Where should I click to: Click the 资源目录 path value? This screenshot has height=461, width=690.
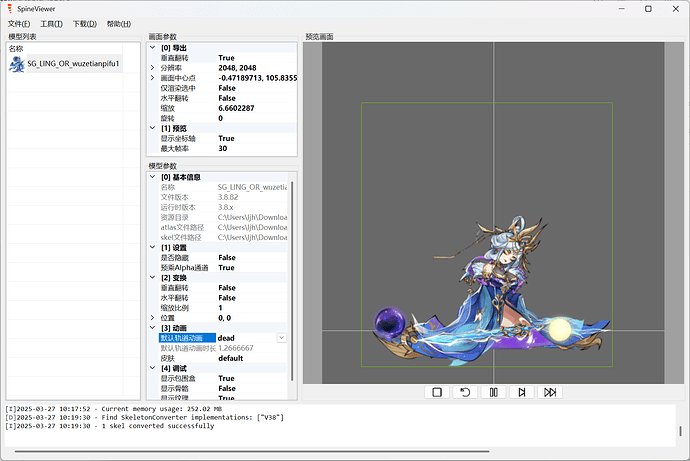click(x=253, y=217)
